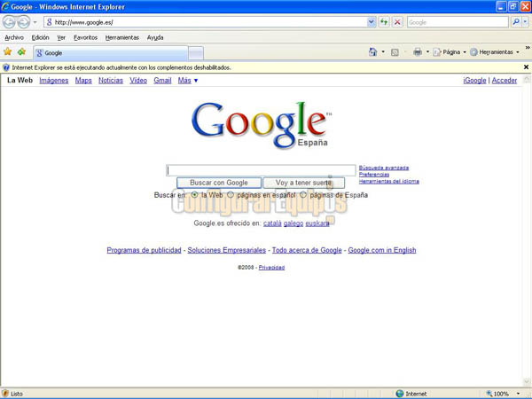Open the Herramientas menu in menu bar
This screenshot has width=532, height=399.
click(x=122, y=37)
